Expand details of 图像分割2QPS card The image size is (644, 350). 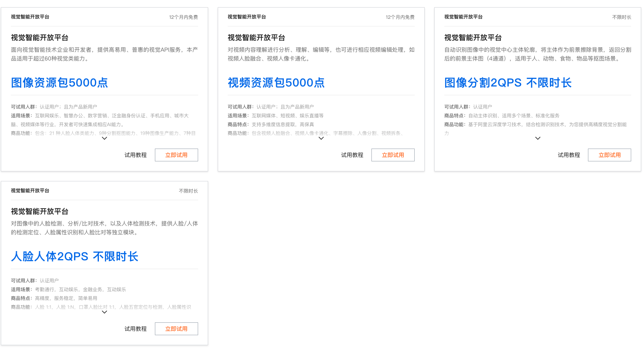538,138
